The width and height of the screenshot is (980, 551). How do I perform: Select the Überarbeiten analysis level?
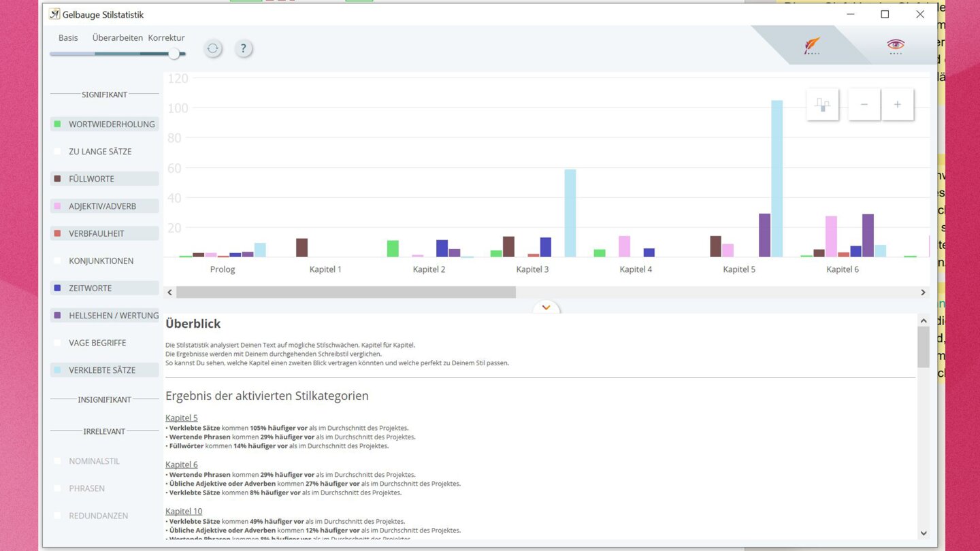tap(117, 38)
